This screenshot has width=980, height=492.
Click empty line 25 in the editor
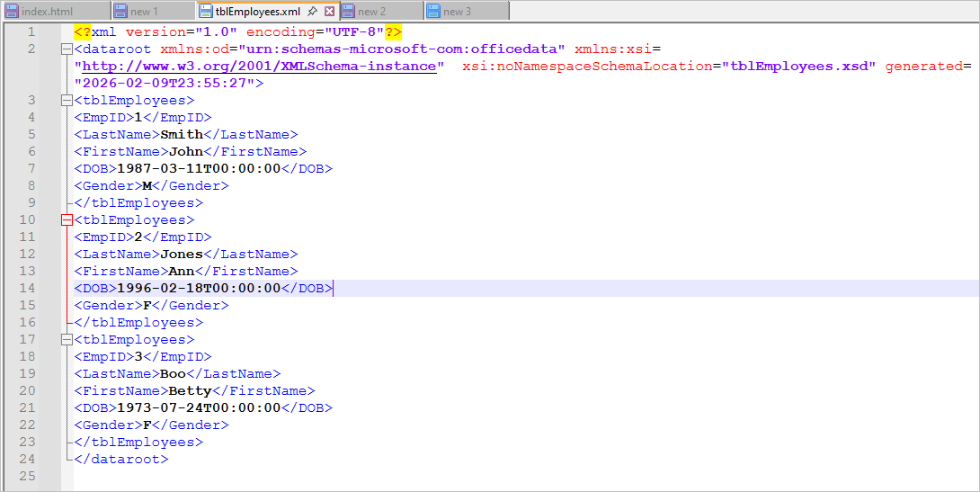[x=525, y=477]
